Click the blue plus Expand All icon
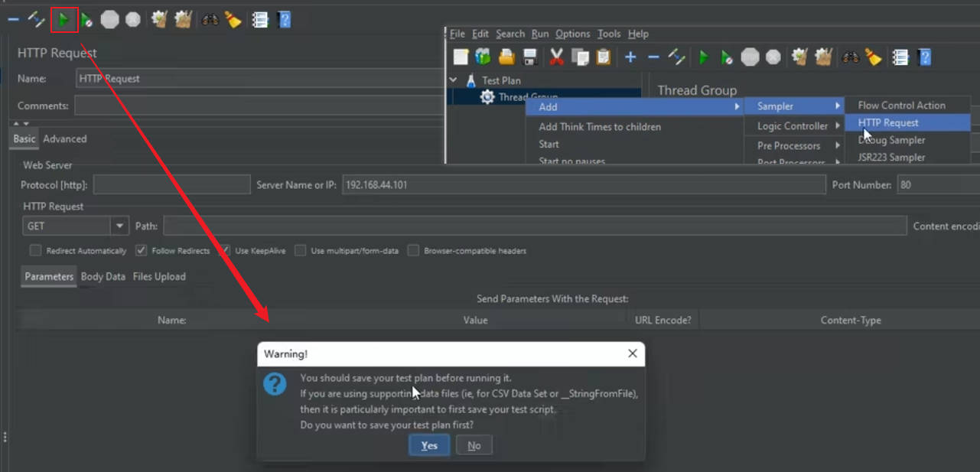 point(630,57)
